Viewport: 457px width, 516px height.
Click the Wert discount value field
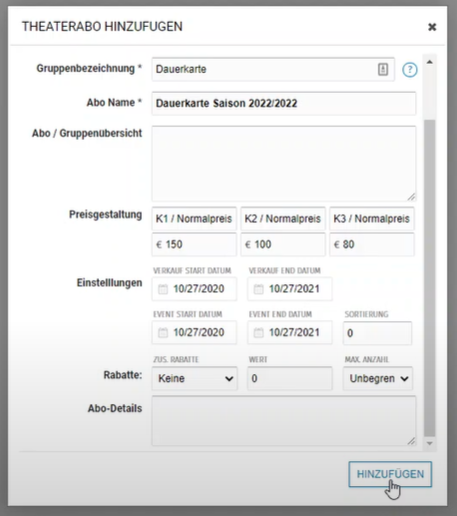(x=290, y=379)
